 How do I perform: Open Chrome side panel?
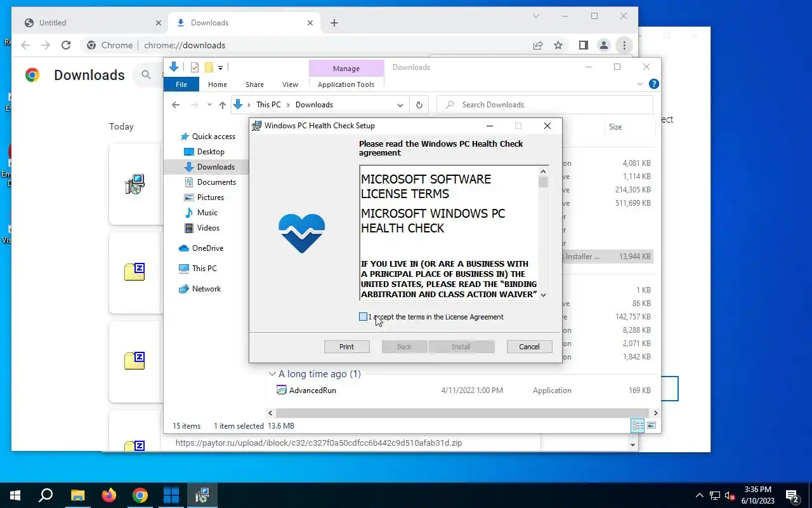click(584, 45)
